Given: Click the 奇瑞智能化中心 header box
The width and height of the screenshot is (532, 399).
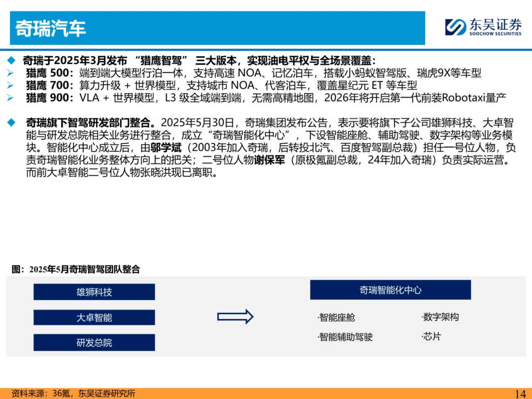Looking at the screenshot, I should click(391, 290).
